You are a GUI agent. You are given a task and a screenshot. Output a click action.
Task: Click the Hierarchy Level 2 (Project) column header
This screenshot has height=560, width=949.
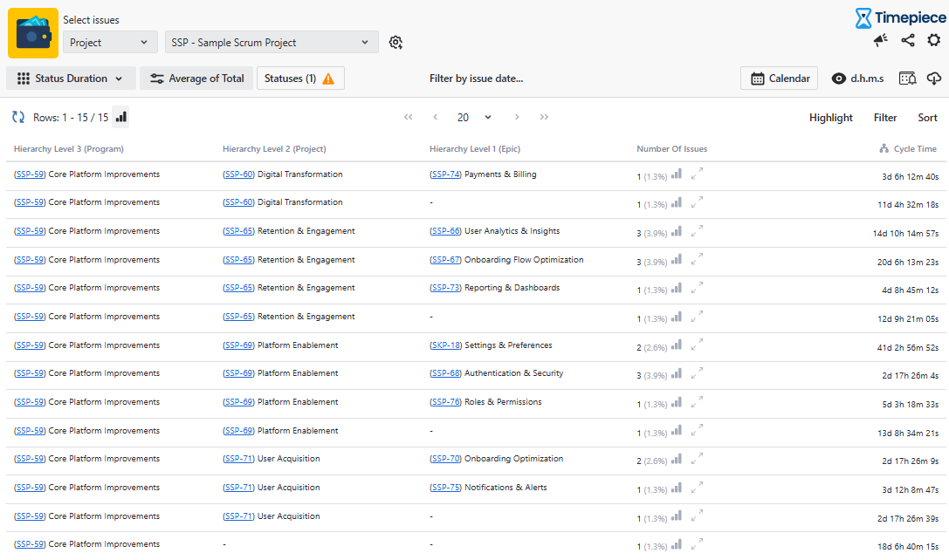[274, 149]
